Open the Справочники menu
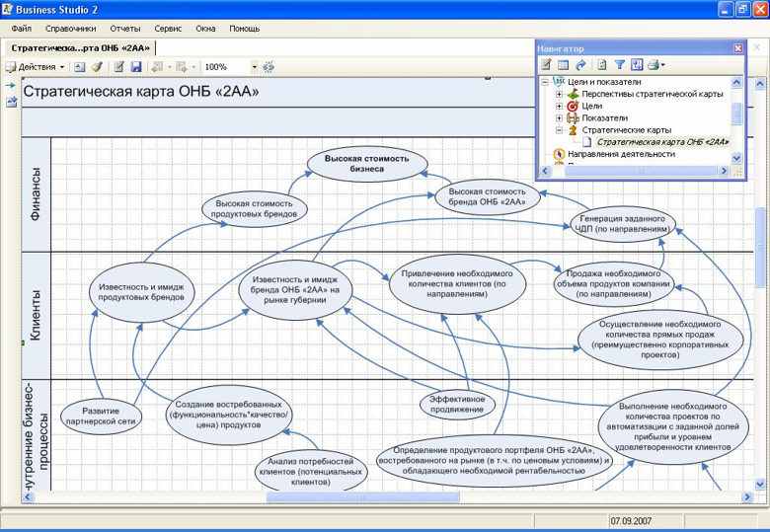This screenshot has height=532, width=770. (x=71, y=29)
